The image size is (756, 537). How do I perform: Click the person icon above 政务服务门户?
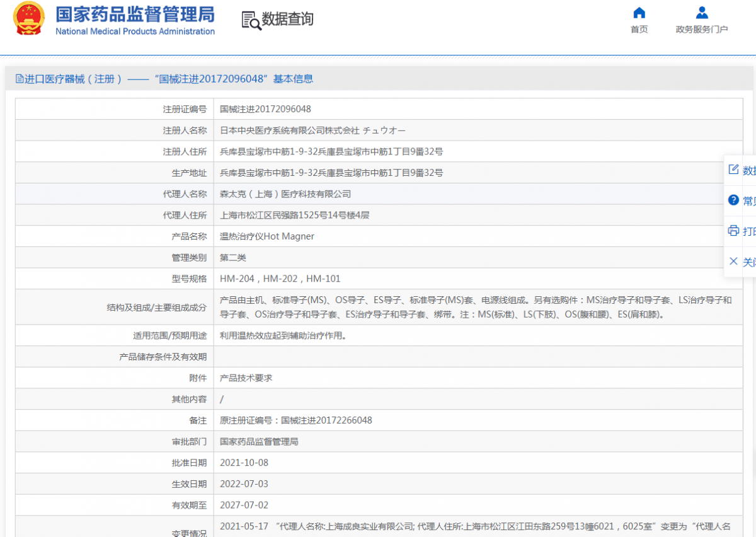(702, 13)
